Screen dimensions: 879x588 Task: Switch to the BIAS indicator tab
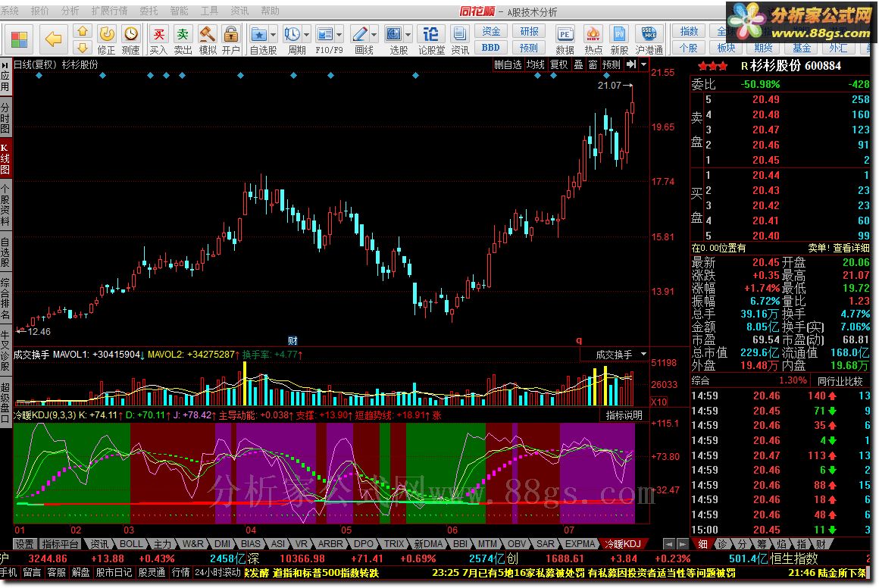pyautogui.click(x=251, y=544)
